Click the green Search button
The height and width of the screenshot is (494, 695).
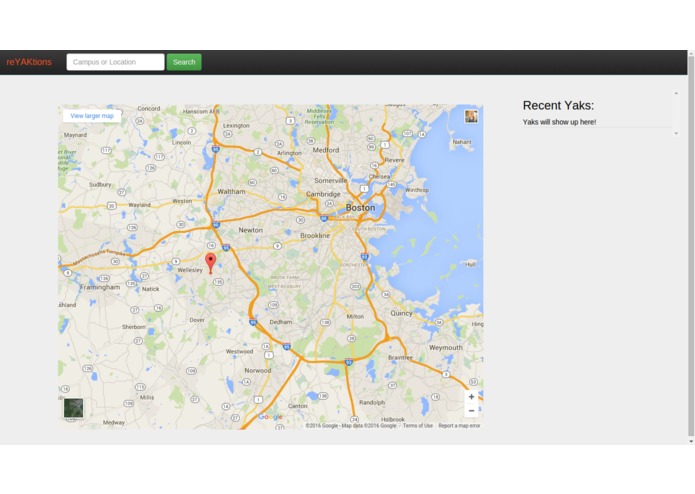(x=184, y=62)
